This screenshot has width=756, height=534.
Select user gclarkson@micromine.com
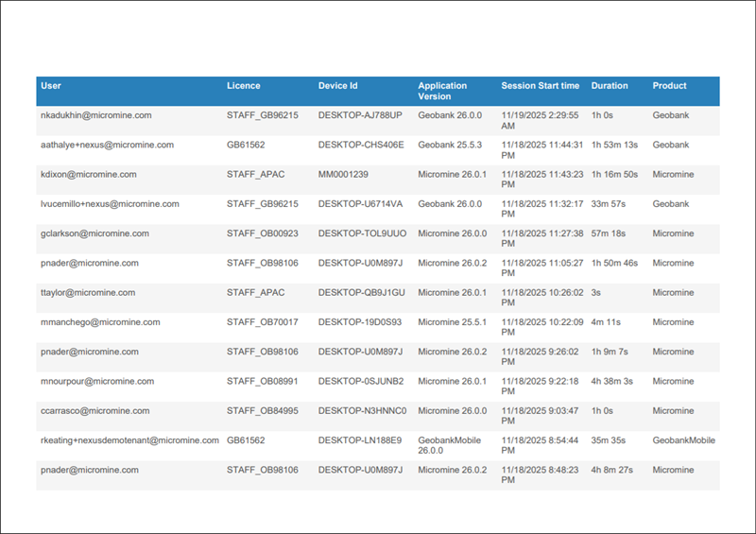[x=94, y=233]
